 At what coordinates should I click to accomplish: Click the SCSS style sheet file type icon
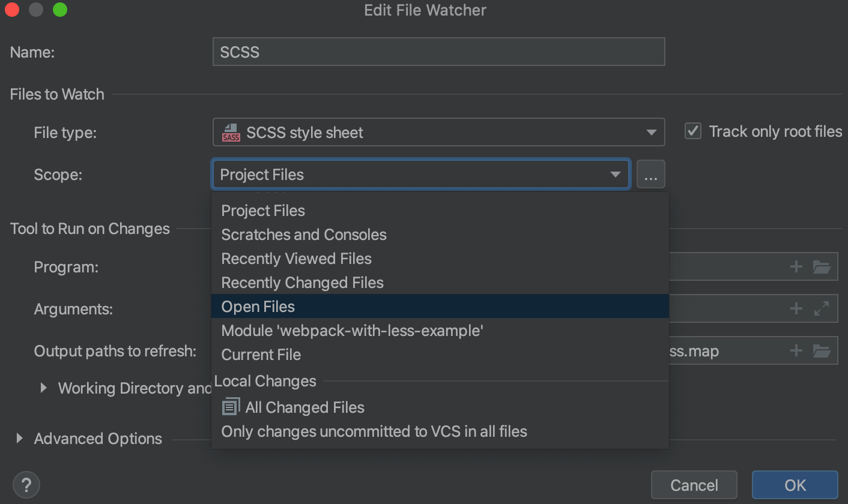pos(231,132)
